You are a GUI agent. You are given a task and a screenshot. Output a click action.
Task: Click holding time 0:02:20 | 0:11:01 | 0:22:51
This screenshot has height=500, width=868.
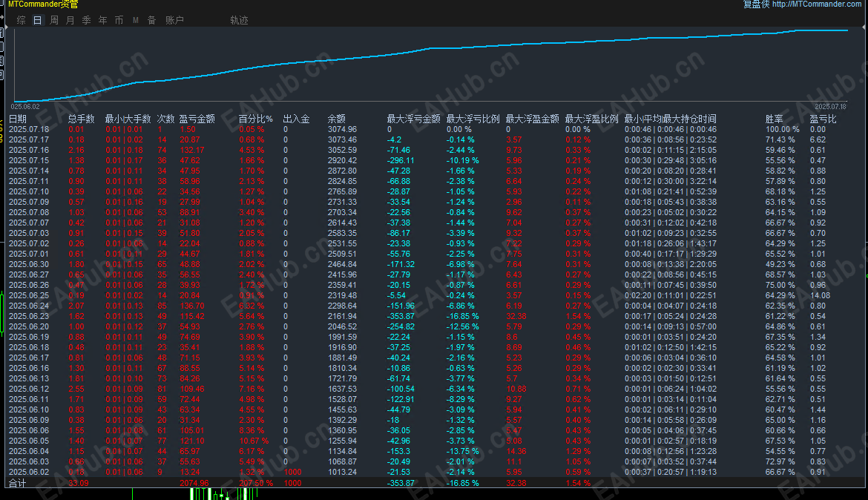click(671, 296)
